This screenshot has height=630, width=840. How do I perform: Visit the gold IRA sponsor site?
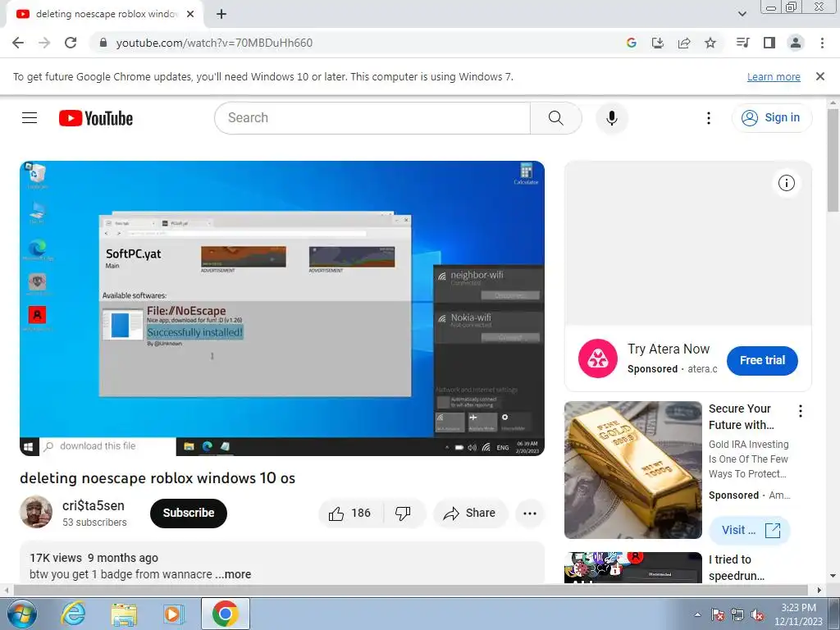(x=750, y=531)
